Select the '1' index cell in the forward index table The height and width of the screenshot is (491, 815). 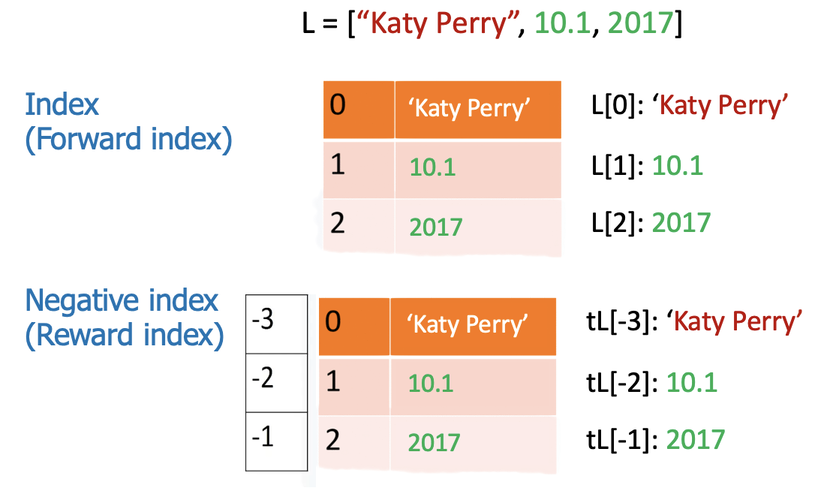click(361, 167)
